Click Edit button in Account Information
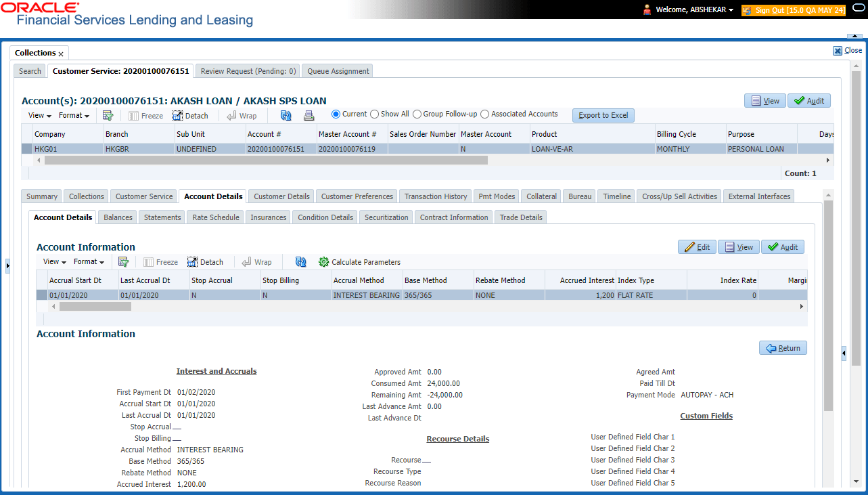Screen dimensions: 868x495 (697, 247)
